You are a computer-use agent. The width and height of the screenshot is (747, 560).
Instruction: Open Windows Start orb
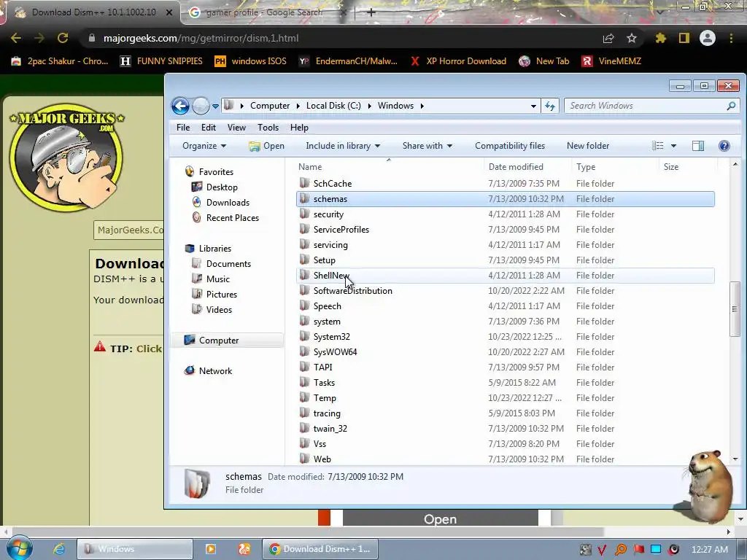coord(20,548)
